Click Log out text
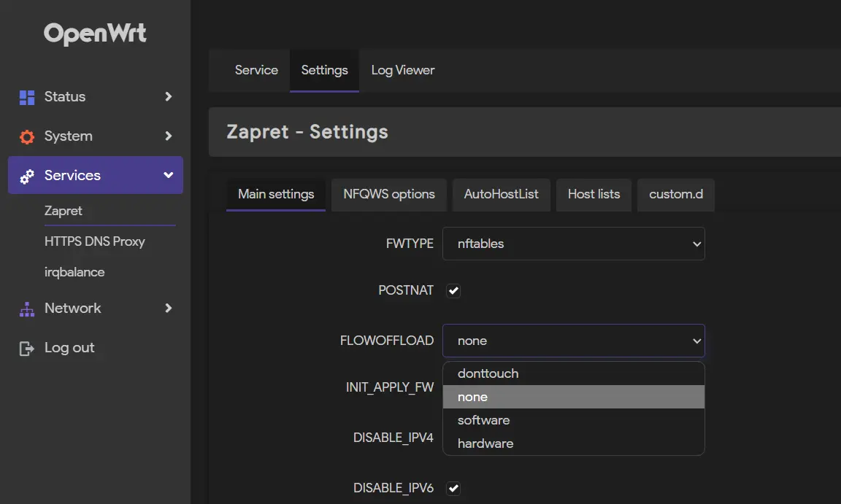 69,348
